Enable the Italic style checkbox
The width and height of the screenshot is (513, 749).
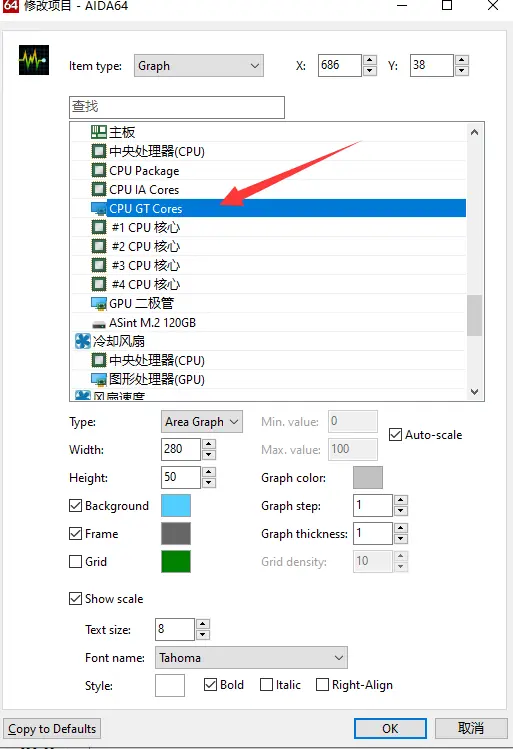pyautogui.click(x=266, y=685)
